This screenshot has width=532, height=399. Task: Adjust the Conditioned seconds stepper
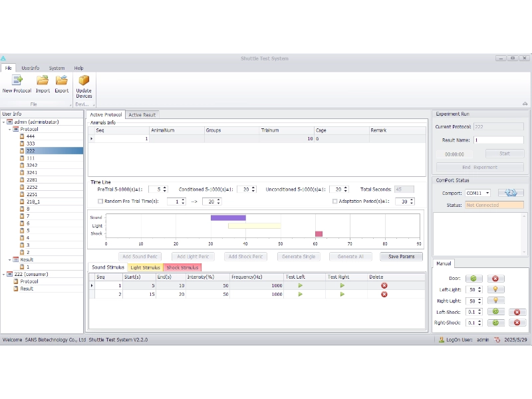pyautogui.click(x=253, y=190)
